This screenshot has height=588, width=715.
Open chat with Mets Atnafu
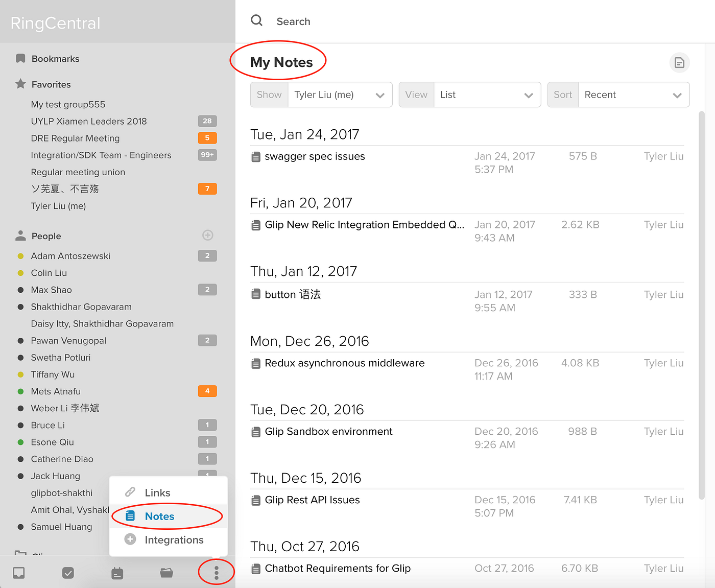56,391
